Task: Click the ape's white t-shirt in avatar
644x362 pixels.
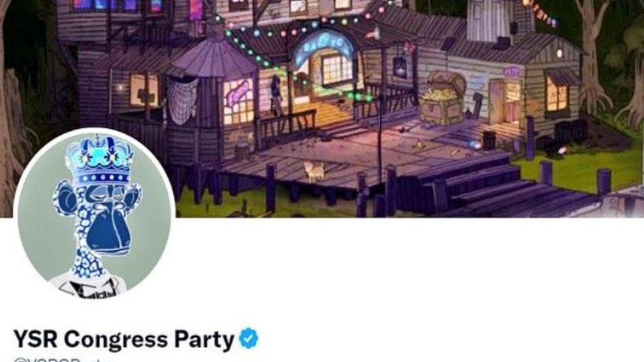Action: click(88, 286)
